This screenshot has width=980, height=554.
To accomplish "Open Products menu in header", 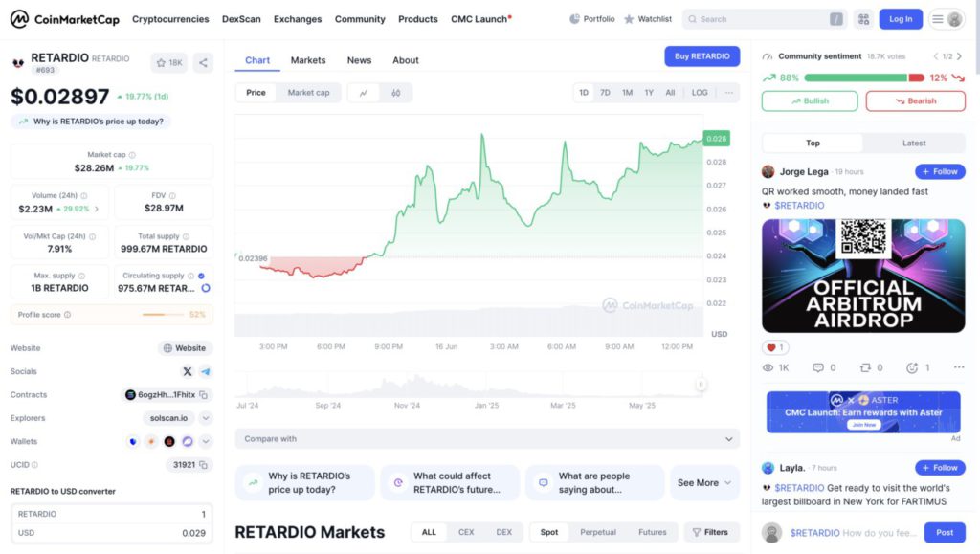I will (418, 19).
